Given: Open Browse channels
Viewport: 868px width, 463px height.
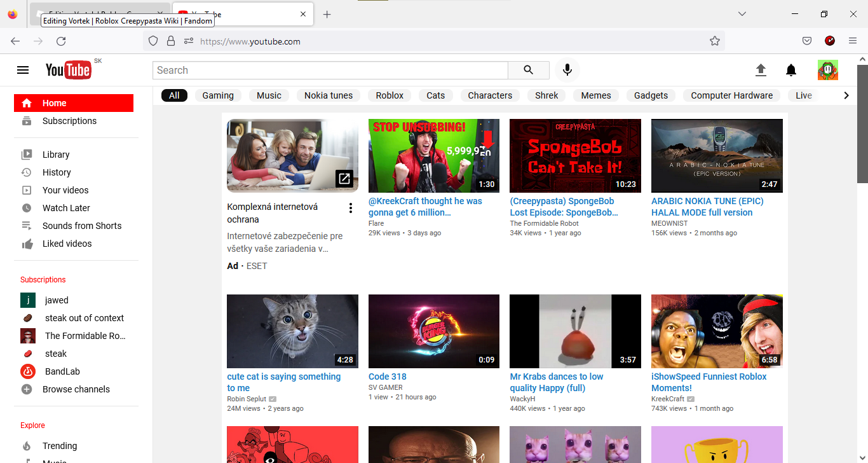Looking at the screenshot, I should 76,389.
